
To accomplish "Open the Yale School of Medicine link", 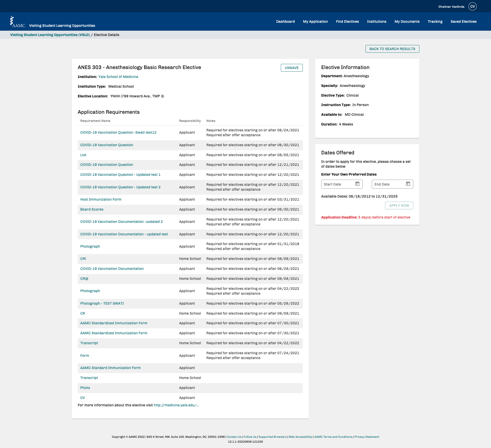I will pos(118,77).
